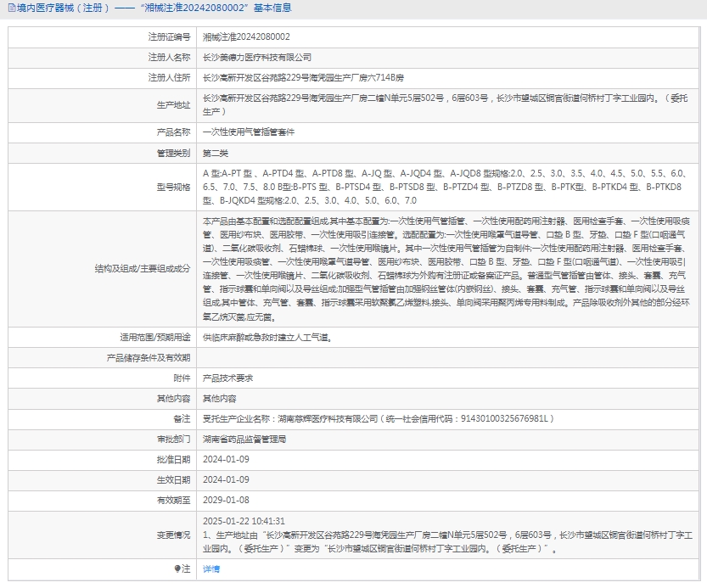This screenshot has width=707, height=588.
Task: Click the 产品技术要求 attachment entry
Action: point(227,378)
